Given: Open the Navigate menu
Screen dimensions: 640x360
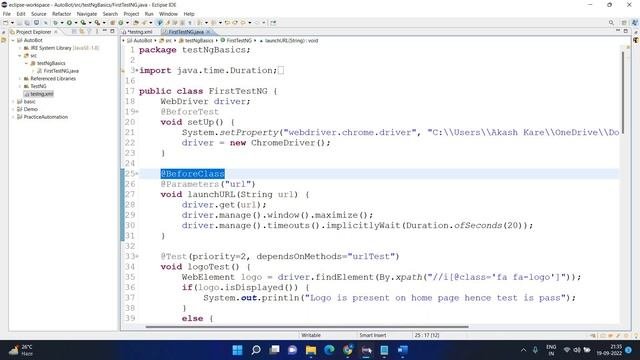Looking at the screenshot, I should click(x=87, y=14).
